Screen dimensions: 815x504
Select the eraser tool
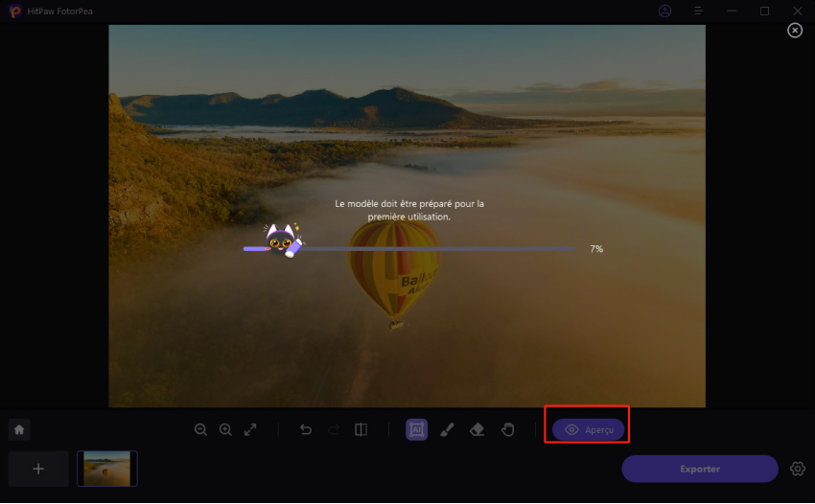(x=477, y=430)
